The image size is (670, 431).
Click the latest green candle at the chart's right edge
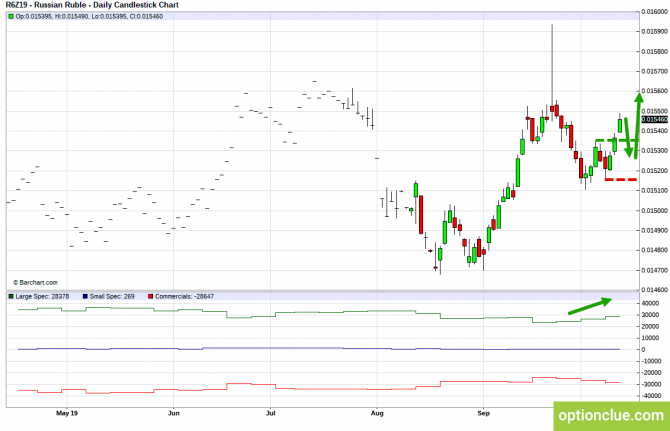[x=620, y=125]
